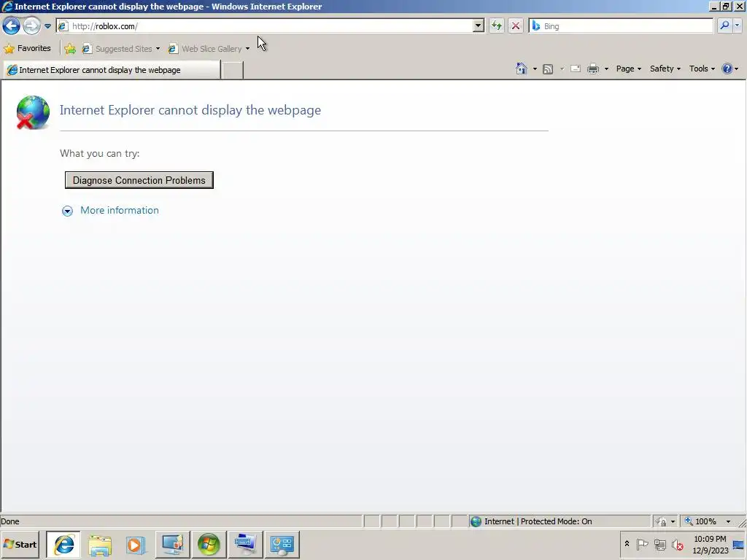Run search with the magnifier icon
This screenshot has width=747, height=560.
pos(724,26)
